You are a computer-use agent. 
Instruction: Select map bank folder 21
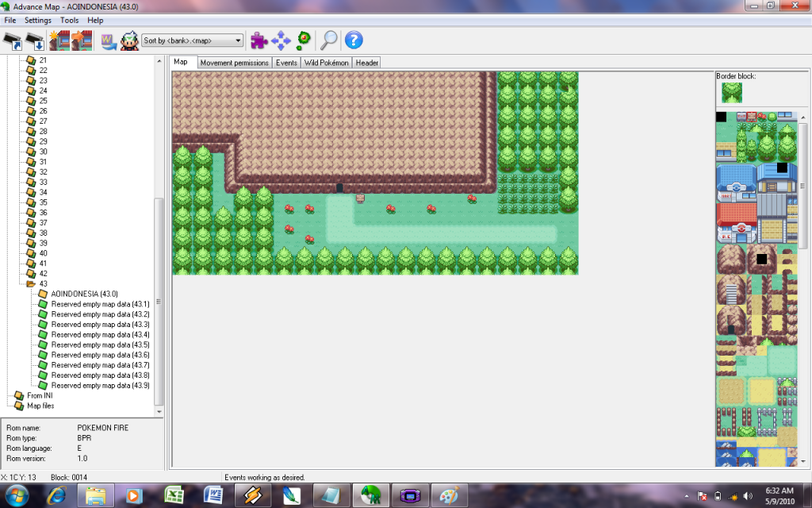43,60
